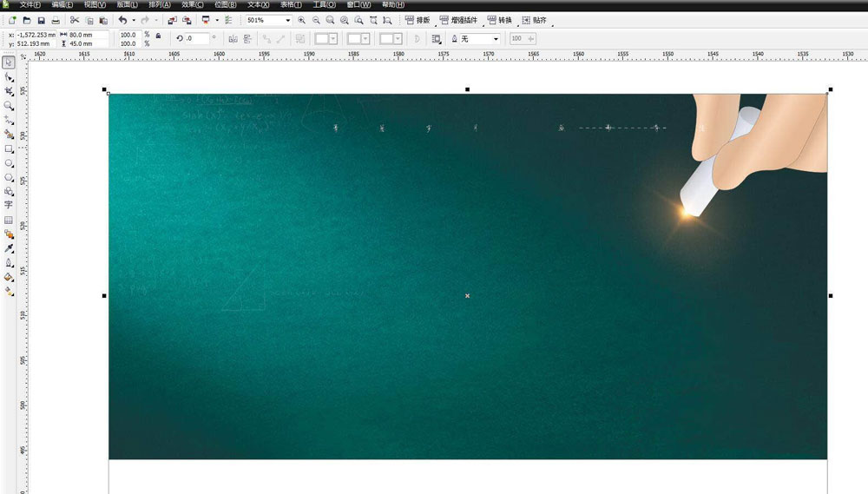Click the 80.0 mm width field
The width and height of the screenshot is (868, 494).
click(x=88, y=35)
